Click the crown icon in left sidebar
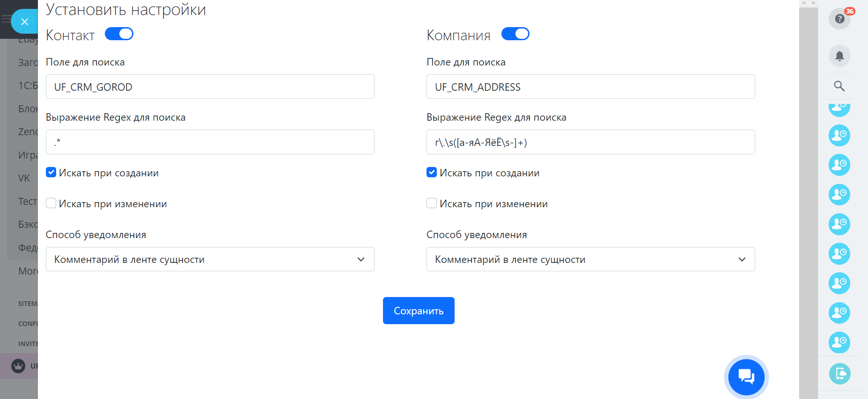Screen dimensions: 868x399 pos(18,366)
